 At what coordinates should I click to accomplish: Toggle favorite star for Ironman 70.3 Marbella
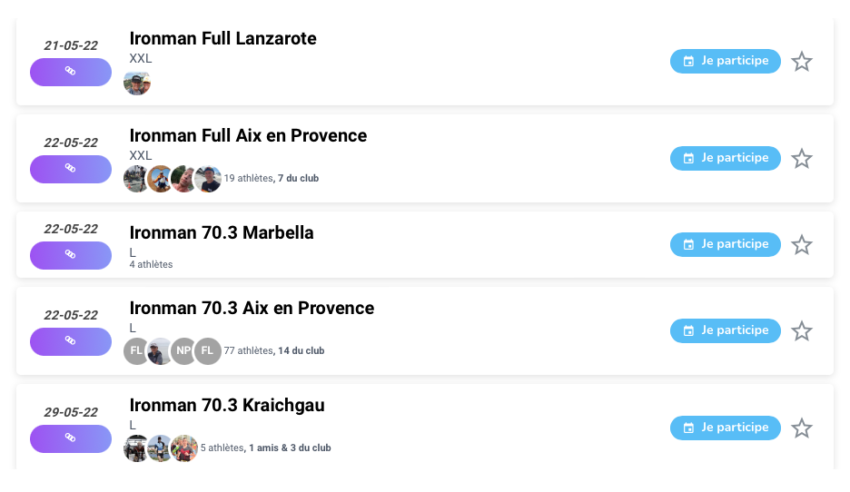tap(801, 245)
